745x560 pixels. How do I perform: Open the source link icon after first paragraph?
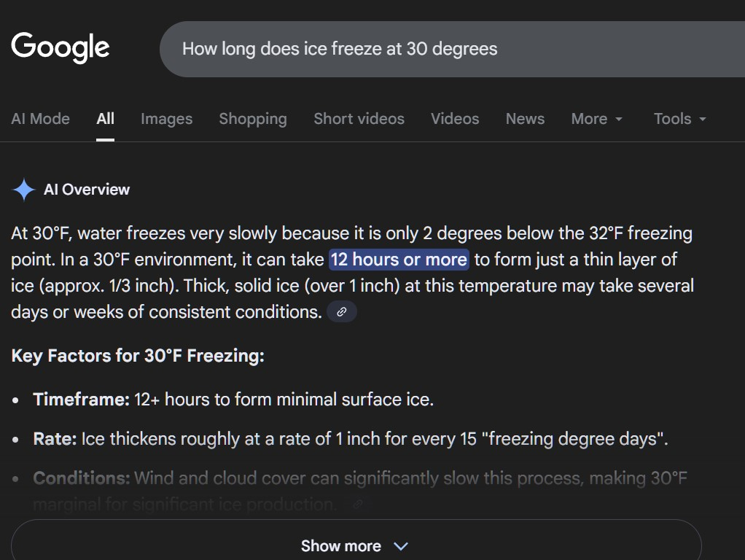pyautogui.click(x=342, y=312)
